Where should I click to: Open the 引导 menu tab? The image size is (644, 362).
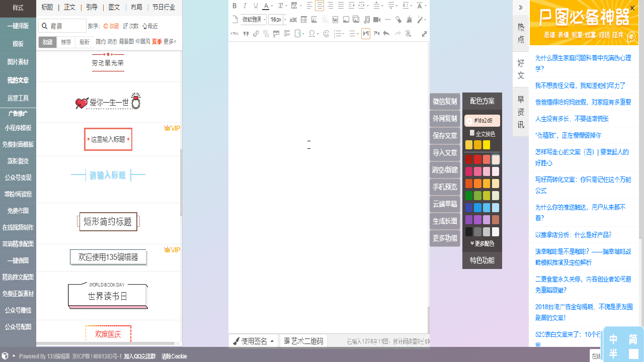click(x=92, y=7)
